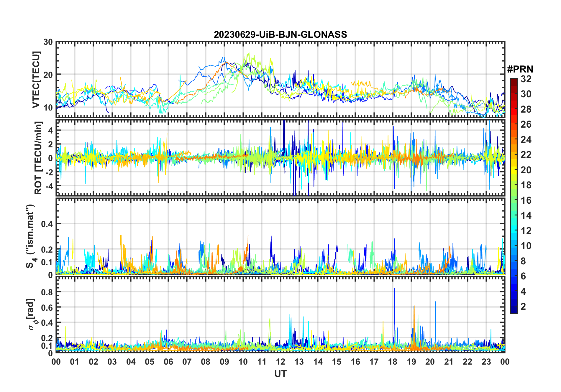Click colorbar tick label 10
561x392 pixels.
pos(526,246)
